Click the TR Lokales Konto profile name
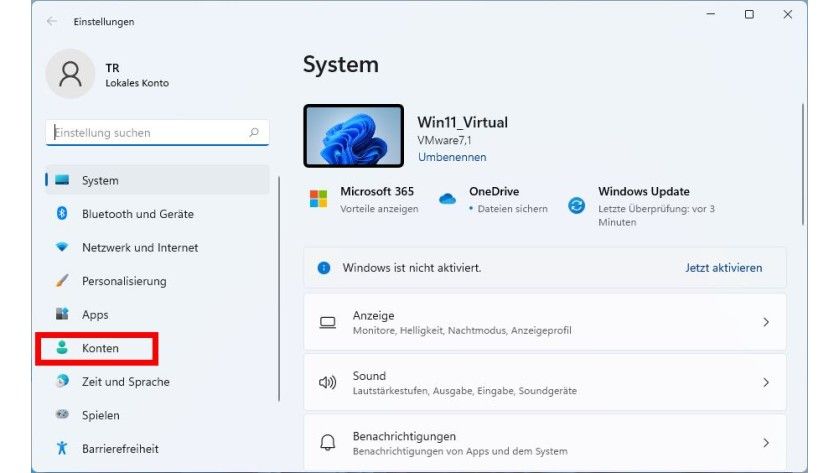840x473 pixels. tap(137, 75)
